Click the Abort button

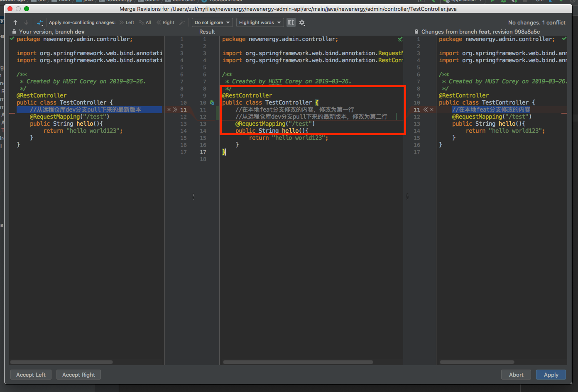[516, 375]
